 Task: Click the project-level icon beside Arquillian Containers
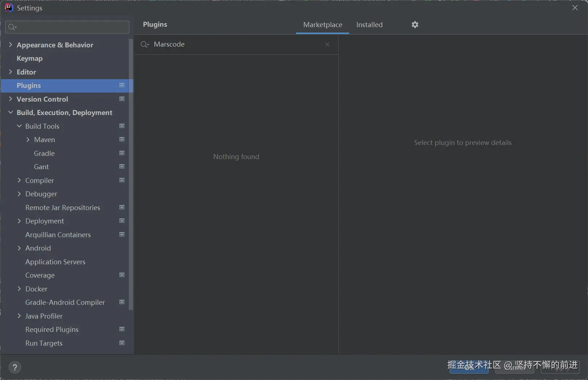[122, 234]
